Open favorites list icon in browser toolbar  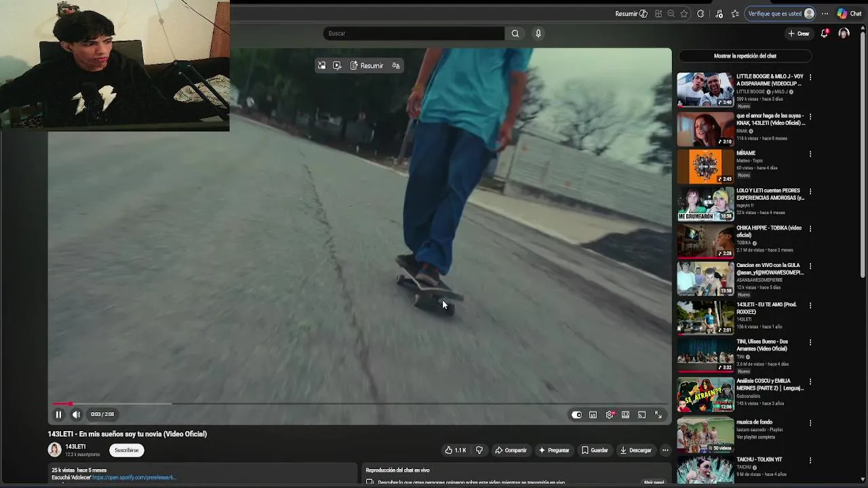(x=735, y=14)
